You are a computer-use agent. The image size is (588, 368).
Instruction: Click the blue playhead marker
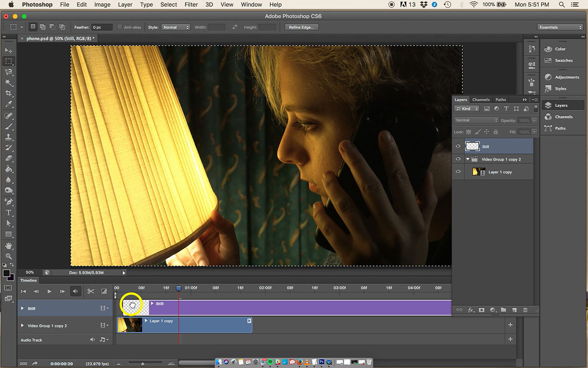179,288
